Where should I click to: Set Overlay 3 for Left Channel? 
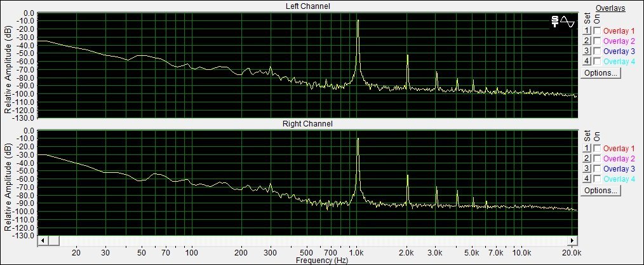(587, 51)
